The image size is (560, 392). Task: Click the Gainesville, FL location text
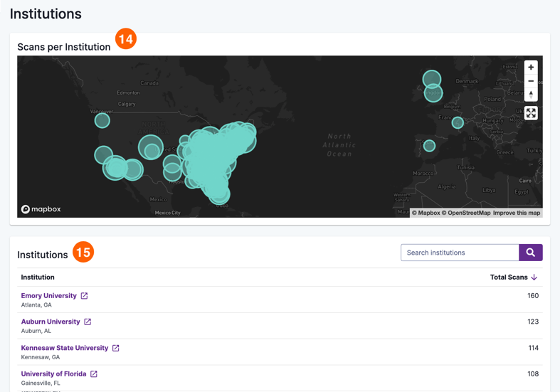click(x=41, y=383)
